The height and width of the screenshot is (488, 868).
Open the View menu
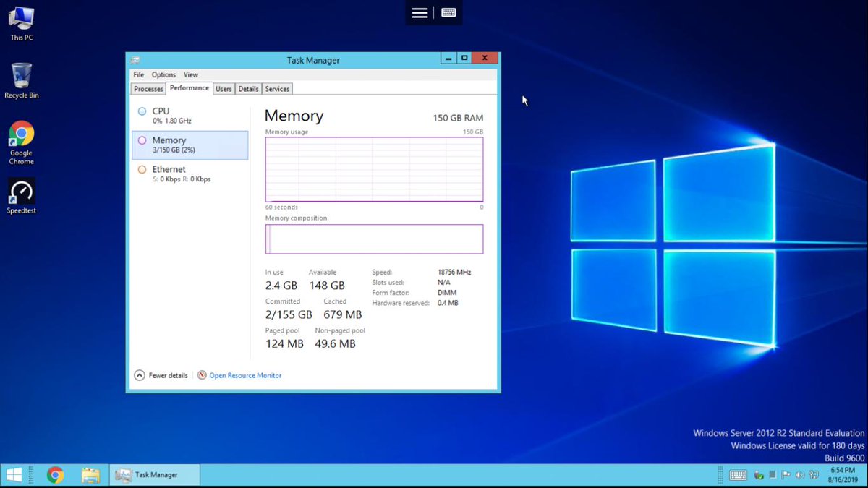191,74
